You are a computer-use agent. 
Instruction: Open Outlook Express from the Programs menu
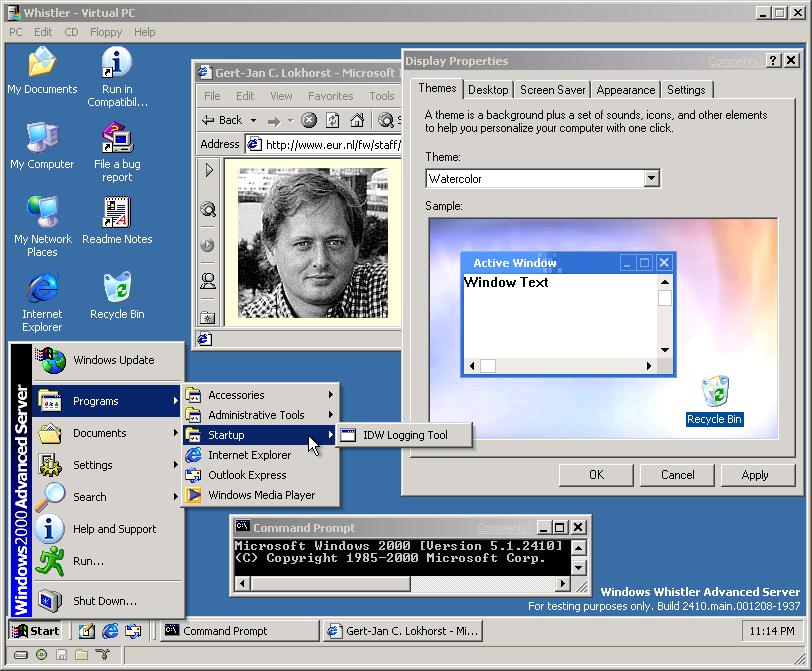coord(261,475)
